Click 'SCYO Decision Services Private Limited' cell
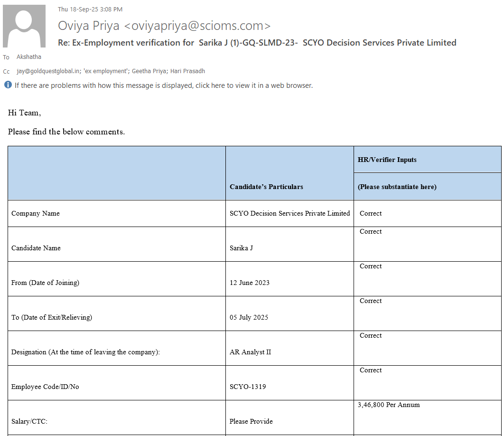The image size is (504, 436). coord(289,214)
